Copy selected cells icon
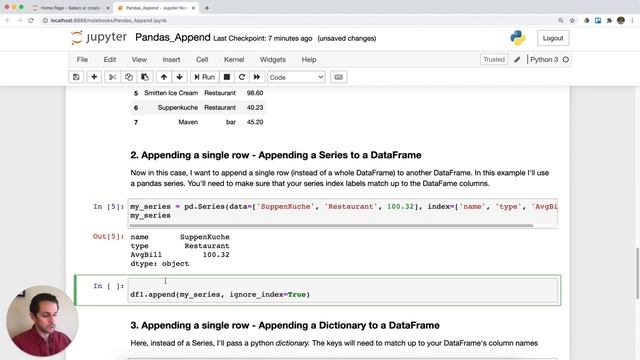The width and height of the screenshot is (640, 360). pyautogui.click(x=129, y=77)
